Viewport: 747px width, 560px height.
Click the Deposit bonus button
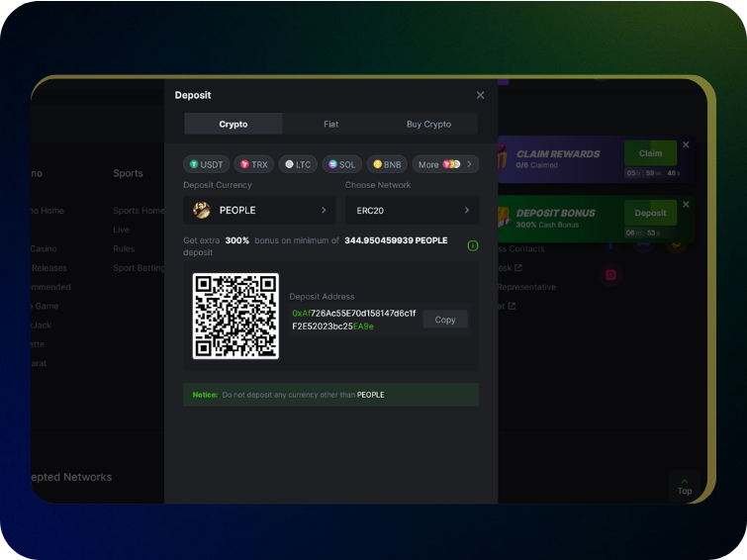click(x=650, y=213)
